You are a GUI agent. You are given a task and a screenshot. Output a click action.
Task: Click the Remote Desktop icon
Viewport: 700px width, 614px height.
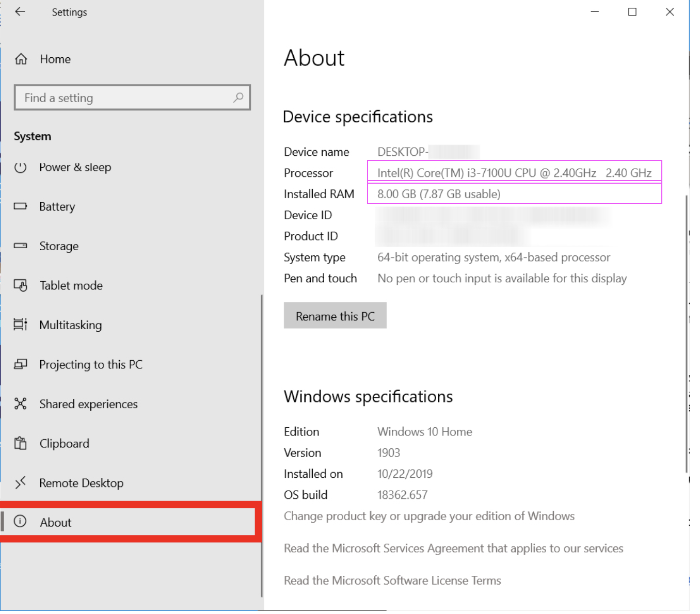tap(20, 483)
